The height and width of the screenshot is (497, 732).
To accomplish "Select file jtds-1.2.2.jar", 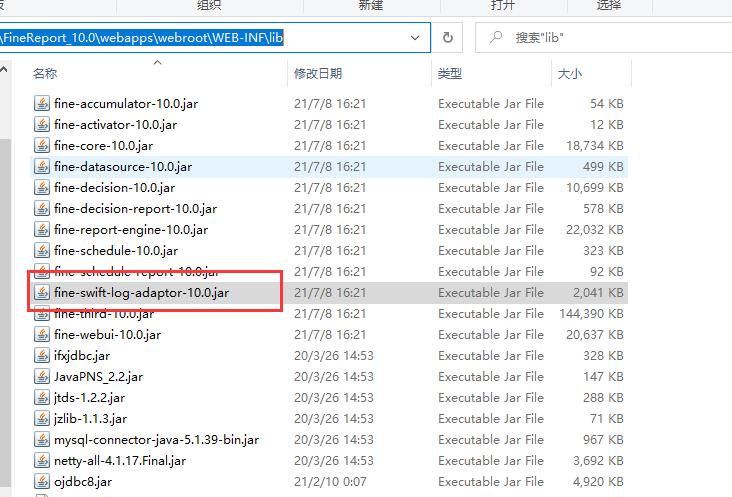I will pos(90,397).
